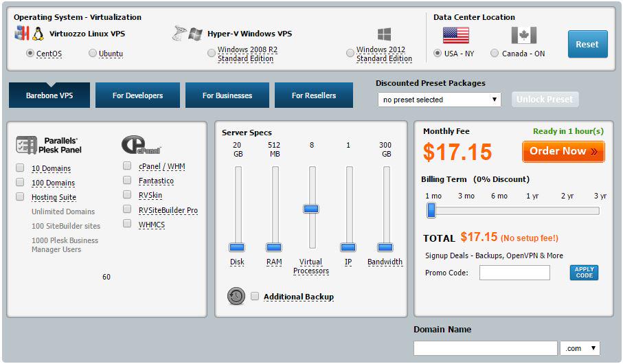Screen dimensions: 623x364
Task: Click the Bandwidth slider handle
Action: pos(385,247)
